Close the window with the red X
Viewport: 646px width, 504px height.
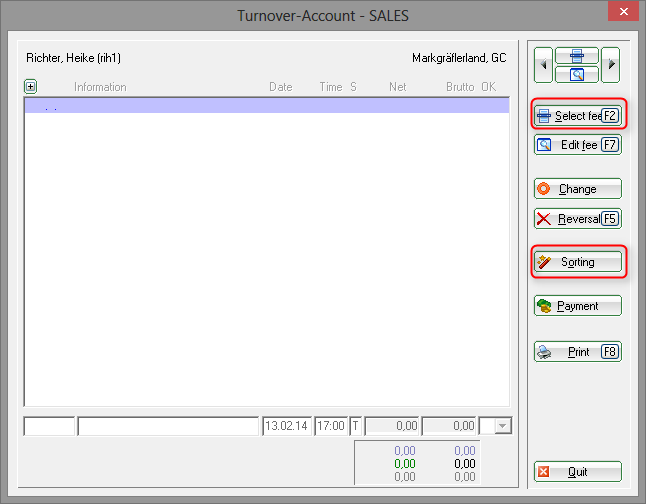point(623,11)
